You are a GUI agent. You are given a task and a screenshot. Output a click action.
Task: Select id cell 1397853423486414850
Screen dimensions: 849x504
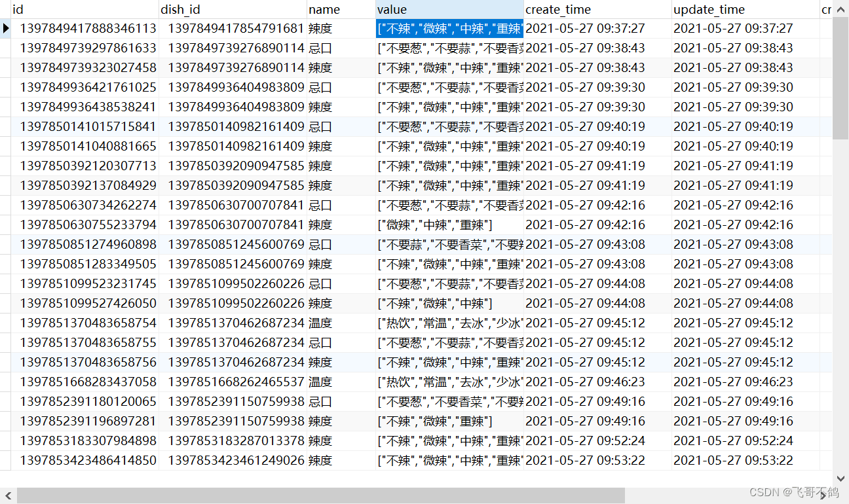coord(85,460)
